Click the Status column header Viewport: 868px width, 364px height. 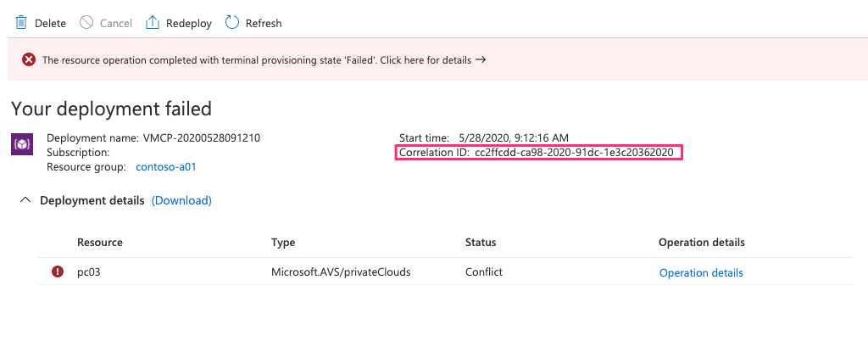(481, 243)
